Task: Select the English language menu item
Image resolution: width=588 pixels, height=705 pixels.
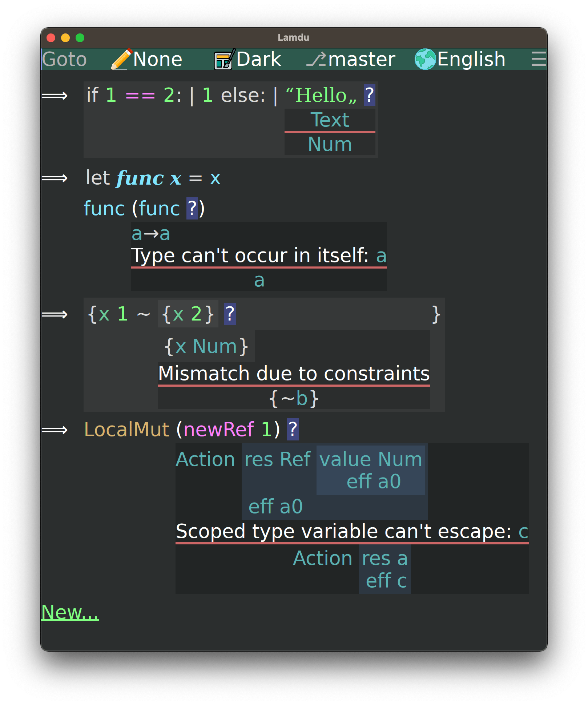Action: click(x=471, y=59)
